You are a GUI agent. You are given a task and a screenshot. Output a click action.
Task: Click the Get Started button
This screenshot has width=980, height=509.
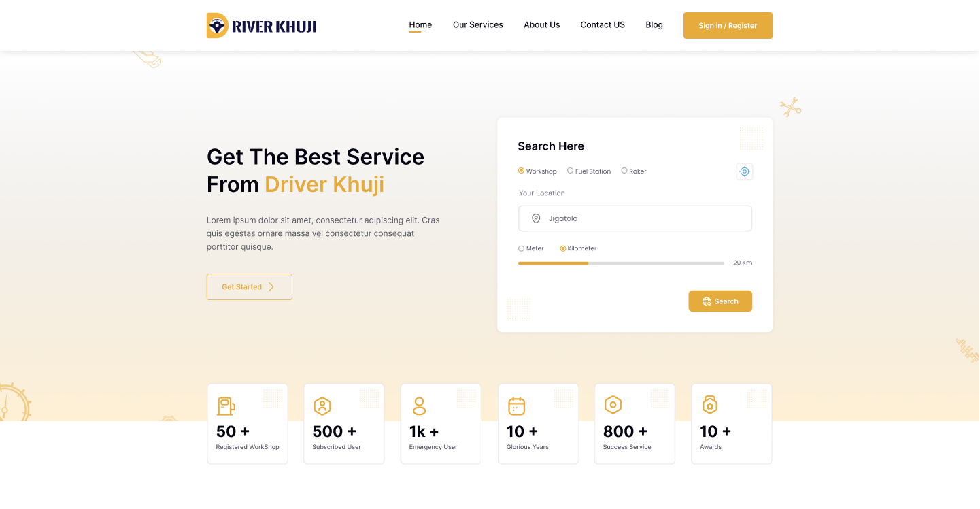tap(250, 286)
